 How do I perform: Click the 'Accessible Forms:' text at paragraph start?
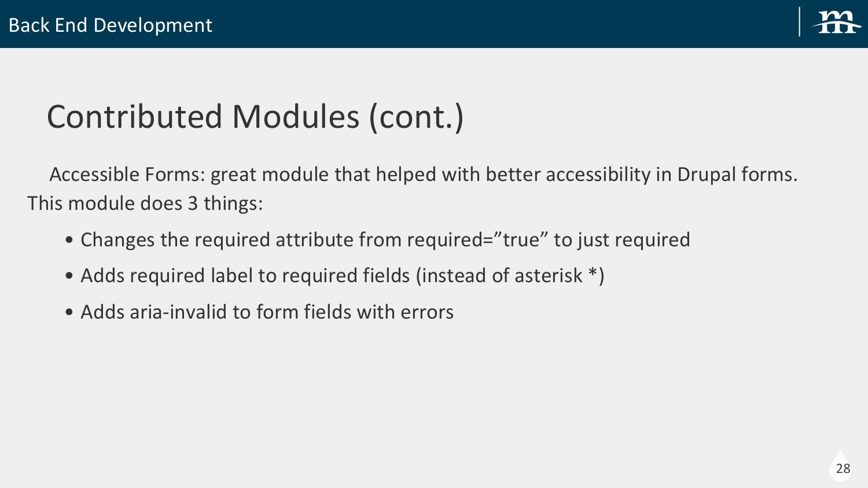[x=127, y=174]
